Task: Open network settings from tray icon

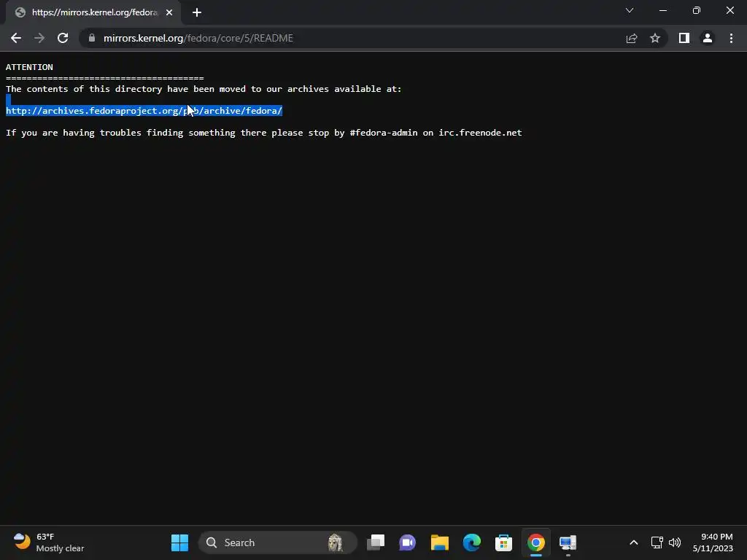Action: tap(657, 542)
